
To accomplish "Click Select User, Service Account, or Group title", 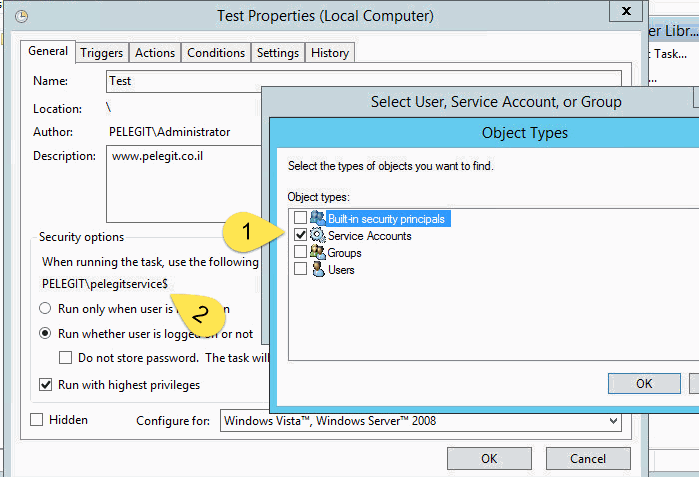I will tap(496, 102).
